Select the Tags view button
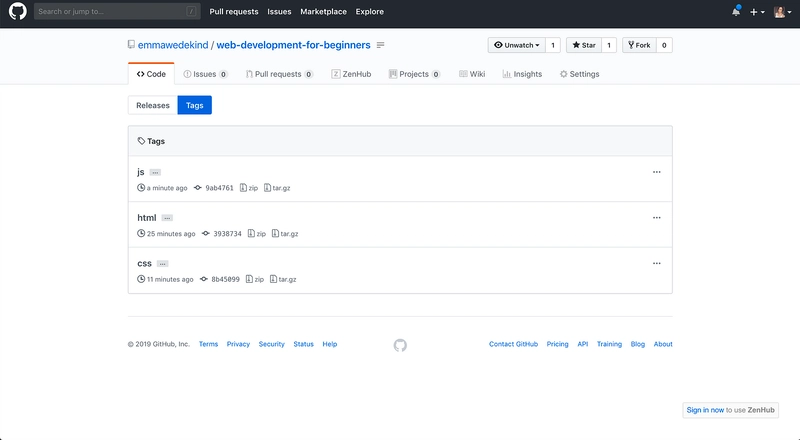 click(x=194, y=105)
